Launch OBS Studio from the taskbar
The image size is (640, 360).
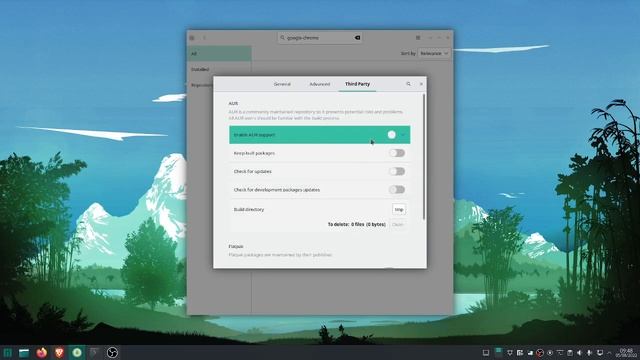coord(112,353)
